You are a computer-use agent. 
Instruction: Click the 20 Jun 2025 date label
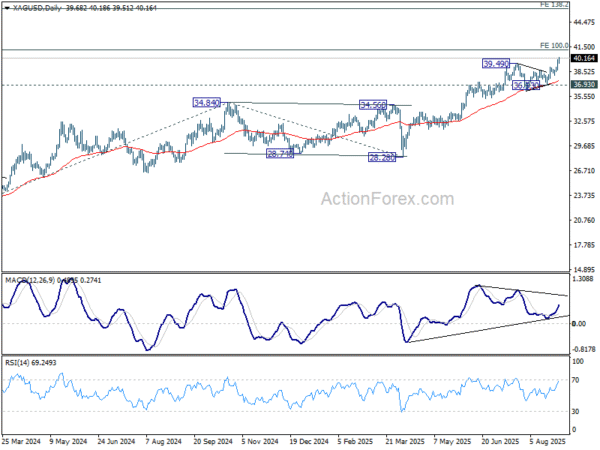(501, 441)
